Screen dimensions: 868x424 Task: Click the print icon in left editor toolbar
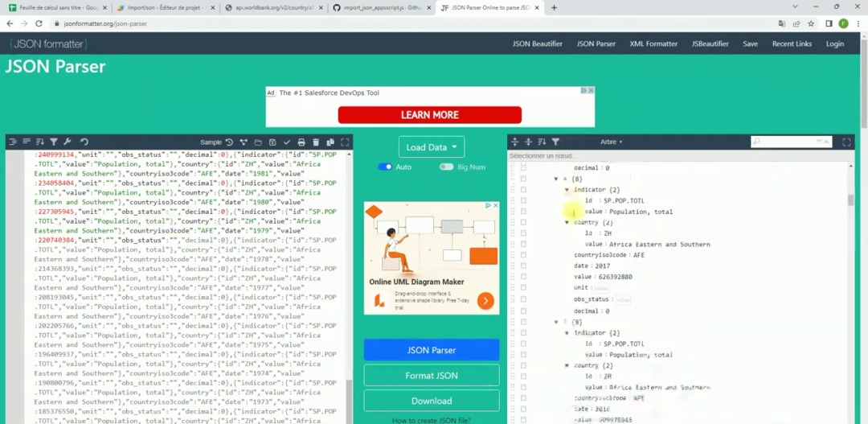click(x=301, y=142)
